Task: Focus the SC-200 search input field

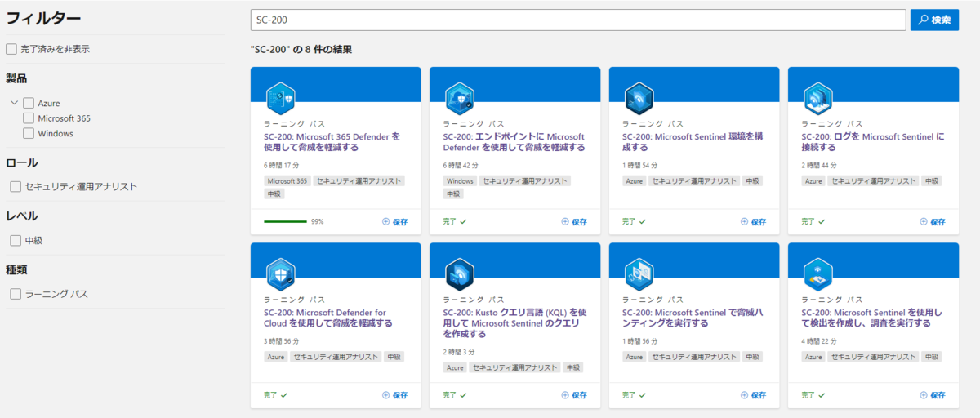Action: point(578,20)
